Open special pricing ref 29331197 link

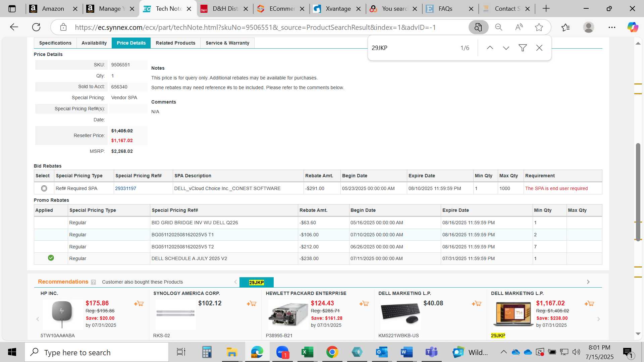click(125, 188)
